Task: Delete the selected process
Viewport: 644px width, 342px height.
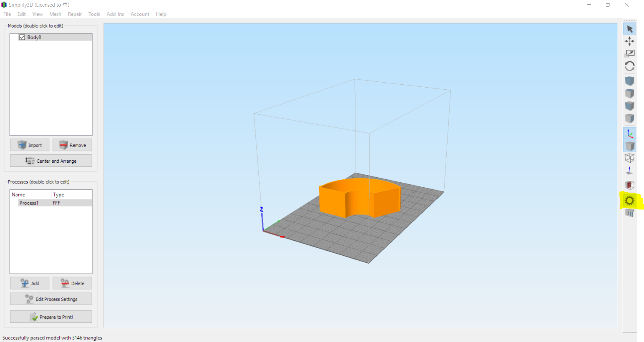Action: tap(72, 283)
